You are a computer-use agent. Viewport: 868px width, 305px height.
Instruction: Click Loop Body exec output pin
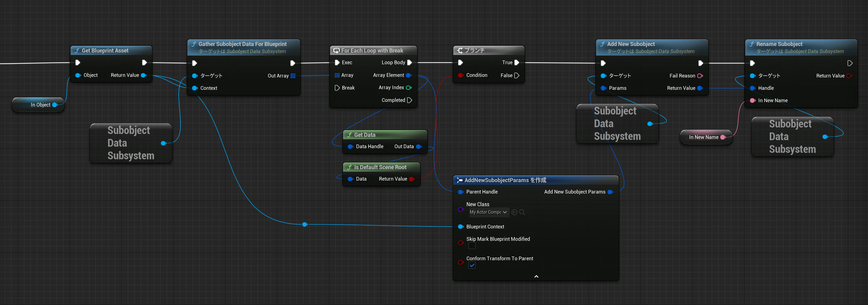point(409,63)
